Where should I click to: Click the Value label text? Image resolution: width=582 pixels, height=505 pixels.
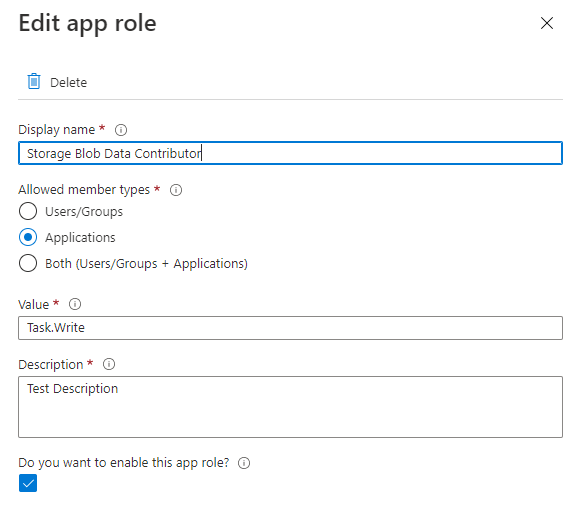coord(33,305)
